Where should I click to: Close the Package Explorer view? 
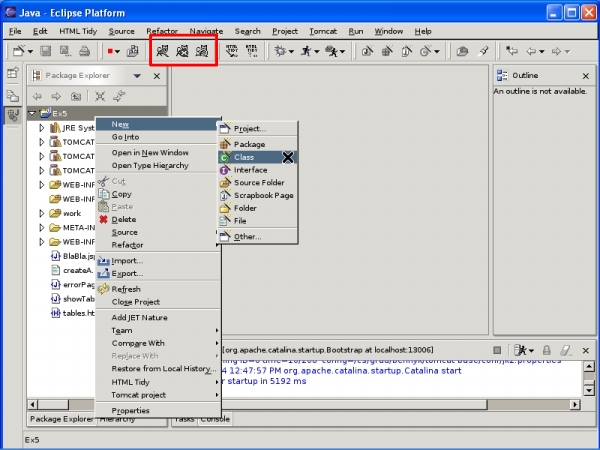[x=157, y=76]
